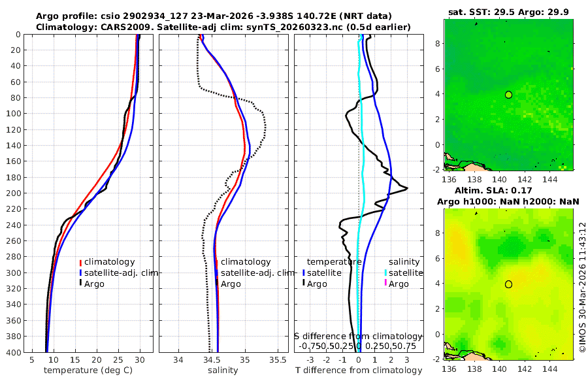Image resolution: width=588 pixels, height=379 pixels.
Task: Click the Argo float circle on SST map
Action: tap(508, 95)
